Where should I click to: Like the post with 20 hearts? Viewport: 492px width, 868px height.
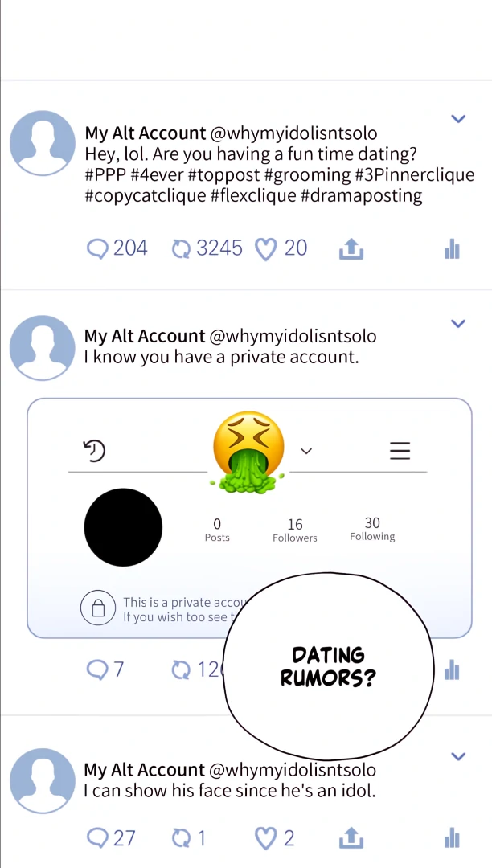pos(281,248)
